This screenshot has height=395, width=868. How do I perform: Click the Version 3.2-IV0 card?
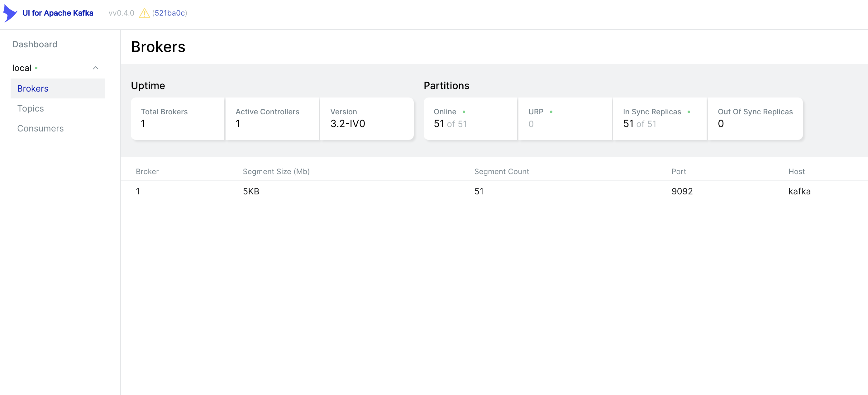click(x=367, y=119)
